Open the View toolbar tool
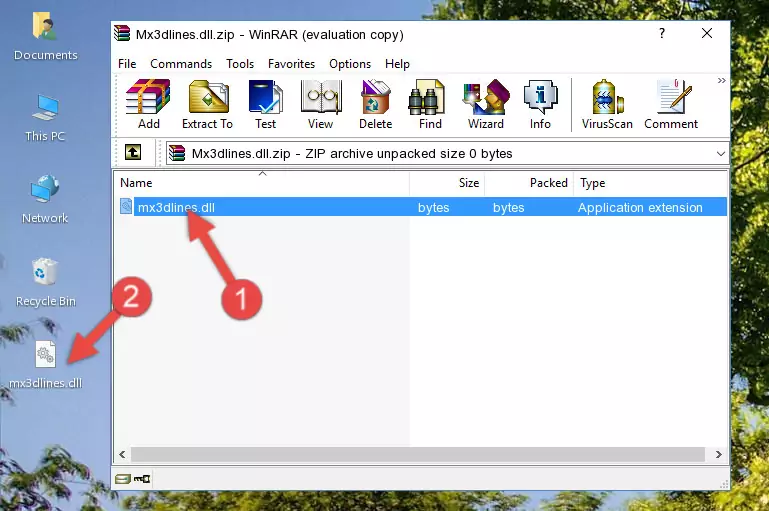 click(321, 104)
